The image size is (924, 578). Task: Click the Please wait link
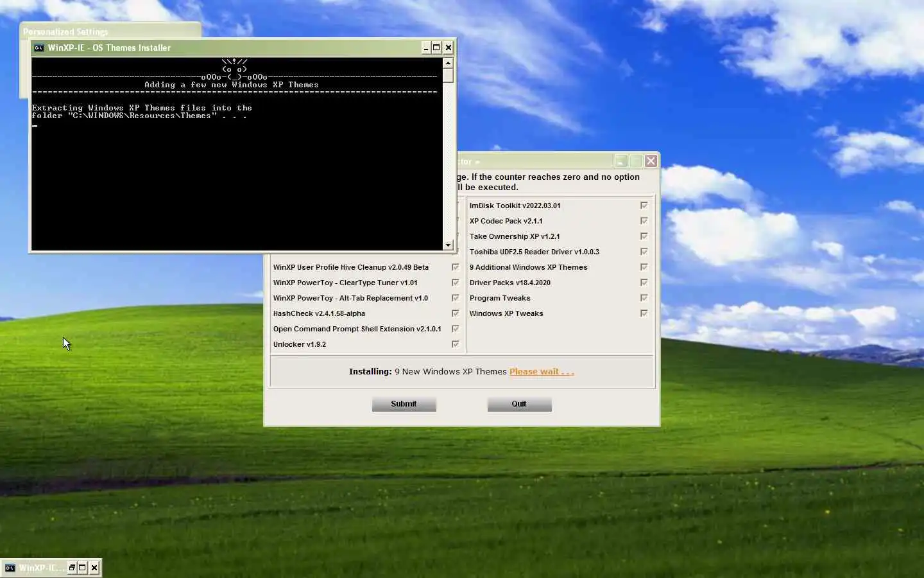point(542,372)
